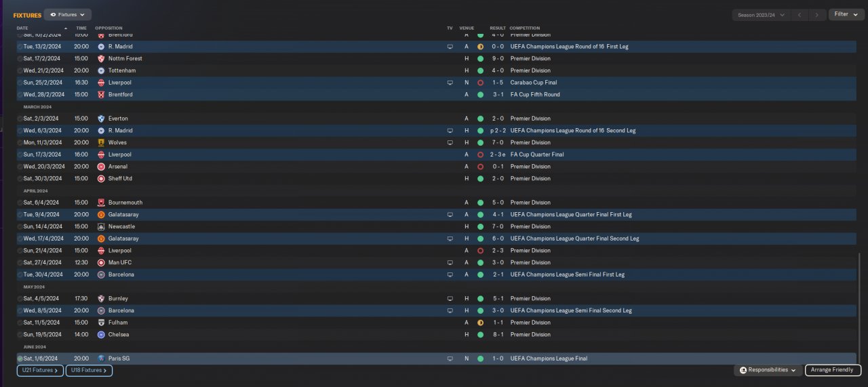868x387 pixels.
Task: Click the Arsenal club badge
Action: (x=101, y=167)
